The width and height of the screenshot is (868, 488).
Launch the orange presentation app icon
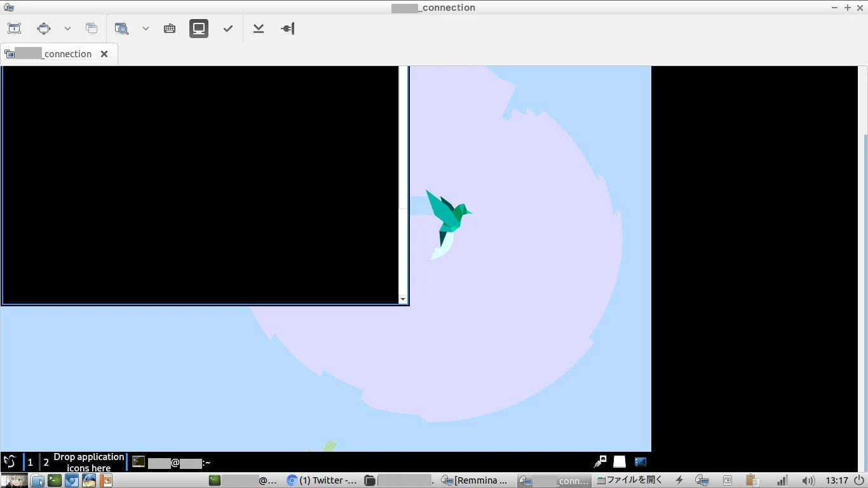coord(105,481)
